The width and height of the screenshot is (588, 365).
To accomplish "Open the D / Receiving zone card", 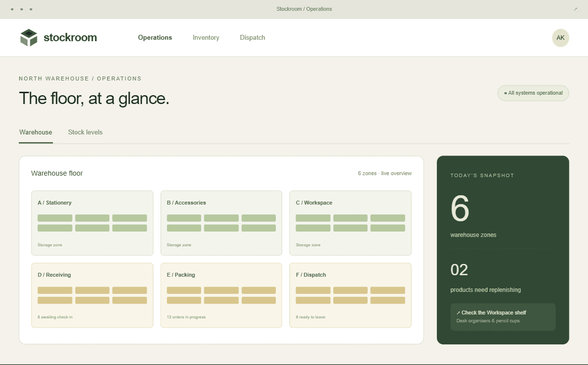I will point(92,295).
